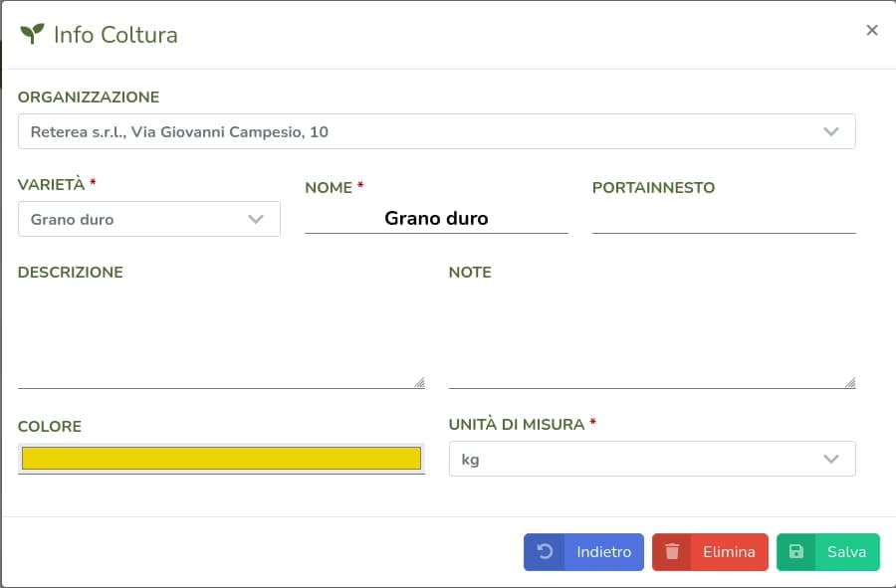The height and width of the screenshot is (588, 896).
Task: Open the yellow Colore picker
Action: (221, 459)
